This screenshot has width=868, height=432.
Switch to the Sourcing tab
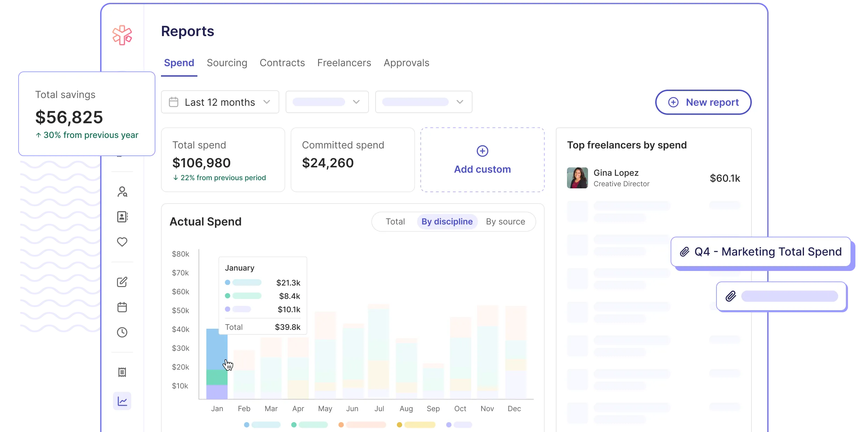tap(227, 63)
